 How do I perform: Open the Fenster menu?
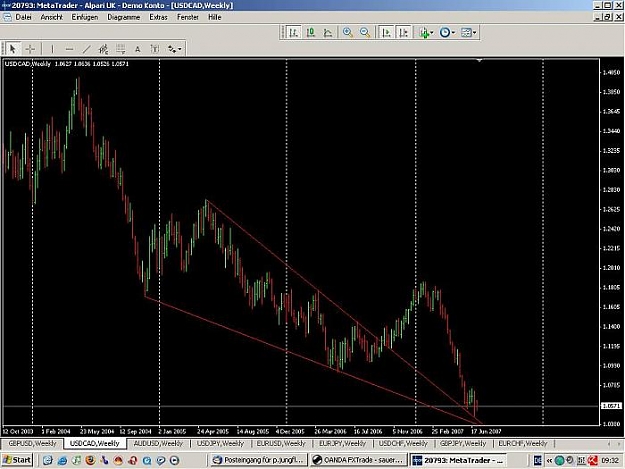(x=188, y=17)
